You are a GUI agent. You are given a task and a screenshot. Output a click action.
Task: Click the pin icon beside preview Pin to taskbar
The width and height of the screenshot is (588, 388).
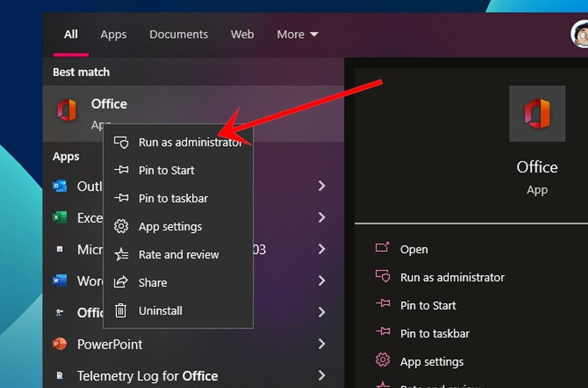coord(383,331)
